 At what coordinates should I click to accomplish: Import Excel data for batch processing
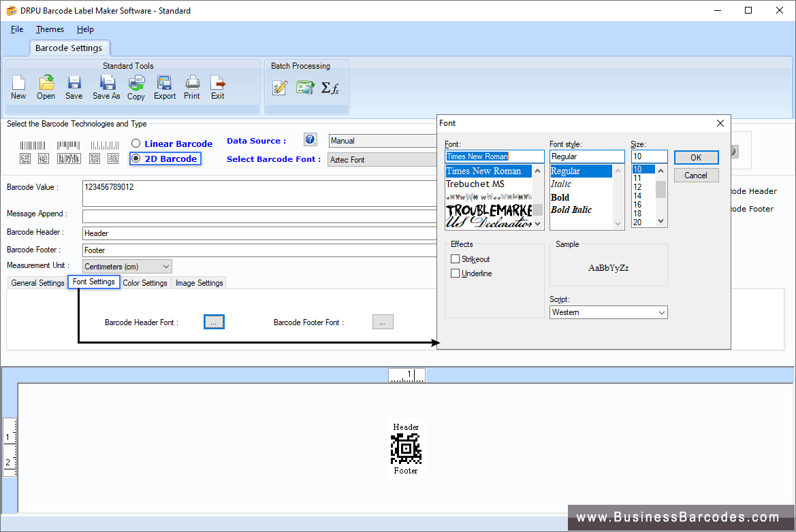(304, 87)
